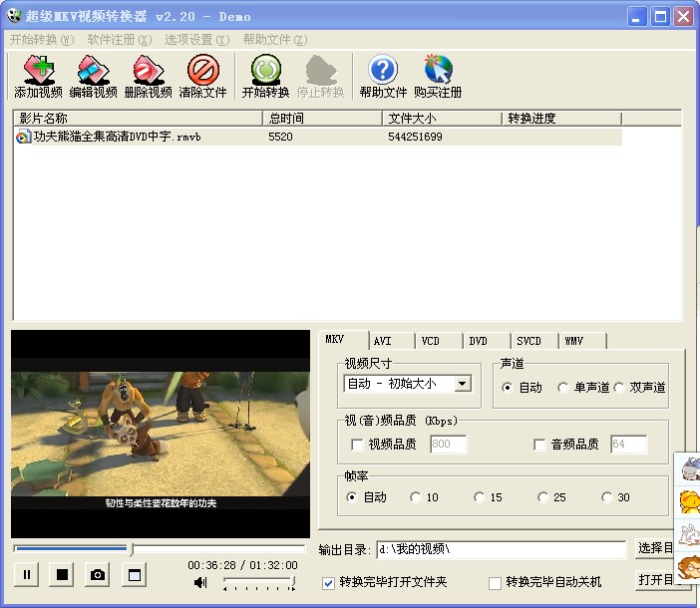Click the 输出目录 path input field
The width and height of the screenshot is (700, 608).
point(502,549)
